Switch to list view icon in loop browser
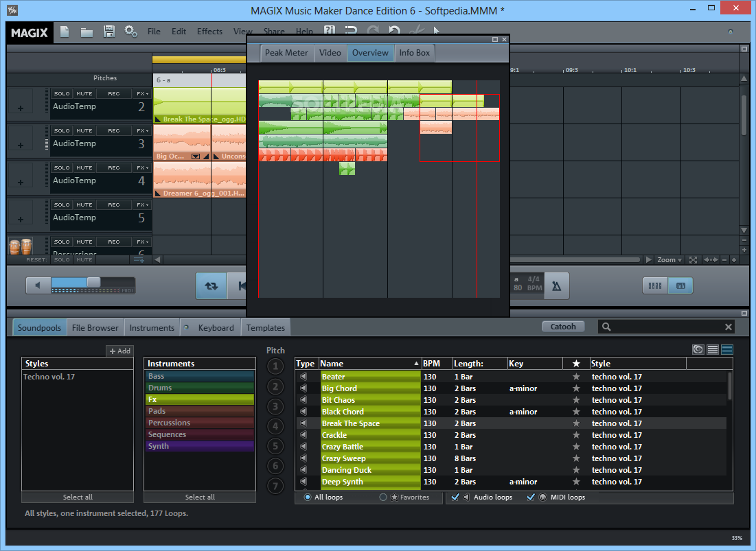The width and height of the screenshot is (756, 551). click(713, 349)
